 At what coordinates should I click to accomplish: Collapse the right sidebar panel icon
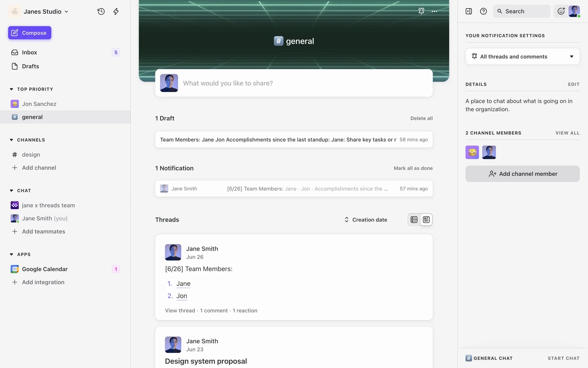469,11
